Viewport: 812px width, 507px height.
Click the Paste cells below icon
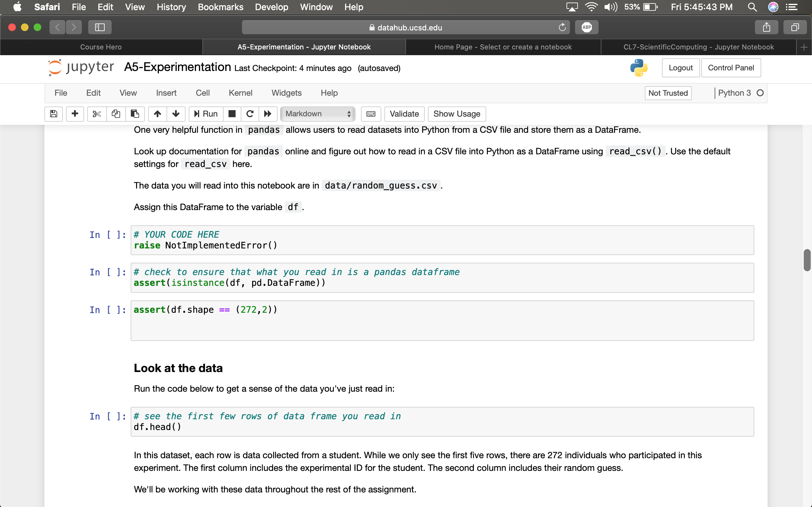tap(134, 114)
